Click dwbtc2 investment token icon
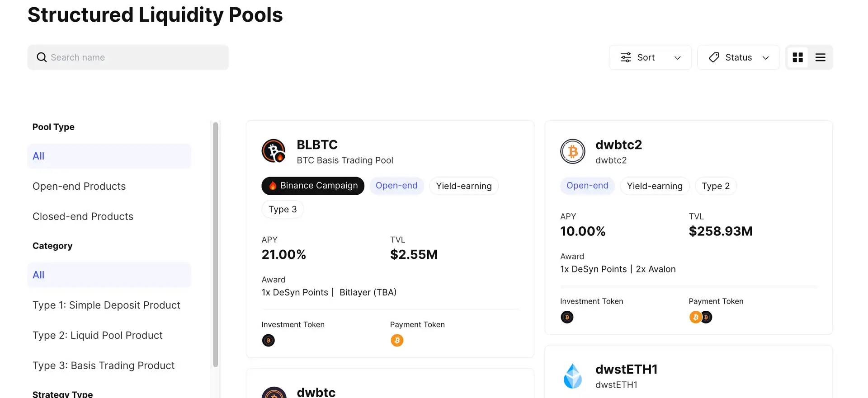The width and height of the screenshot is (868, 398). click(567, 317)
